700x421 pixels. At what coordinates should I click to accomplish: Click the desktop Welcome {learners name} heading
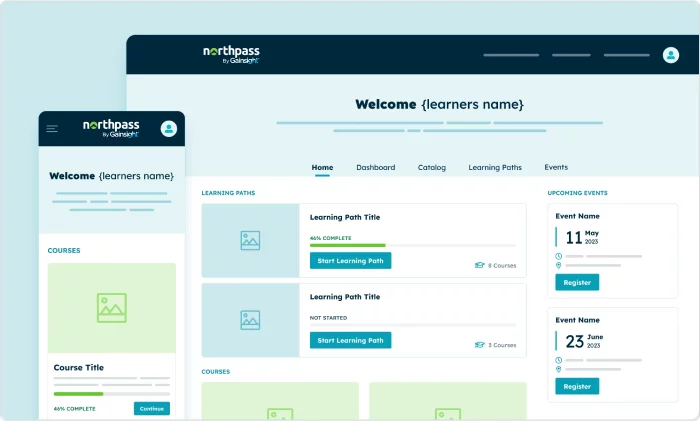(439, 104)
